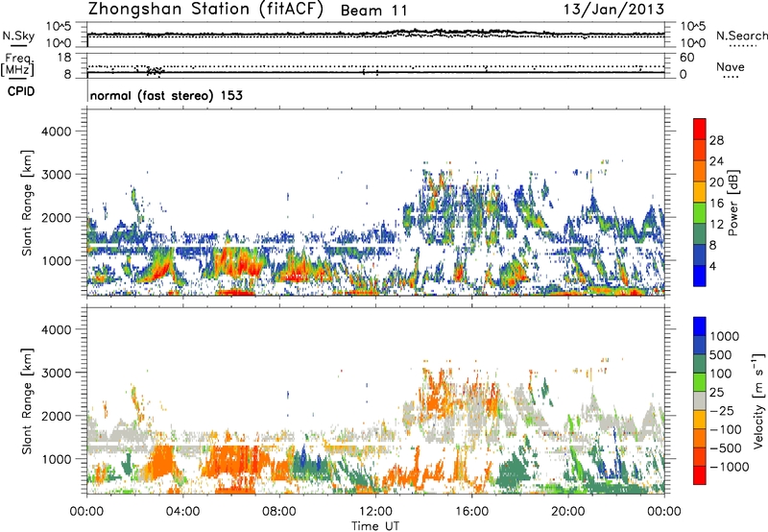Pick the top red power colorbar segment
This screenshot has height=532, width=768.
tap(700, 129)
